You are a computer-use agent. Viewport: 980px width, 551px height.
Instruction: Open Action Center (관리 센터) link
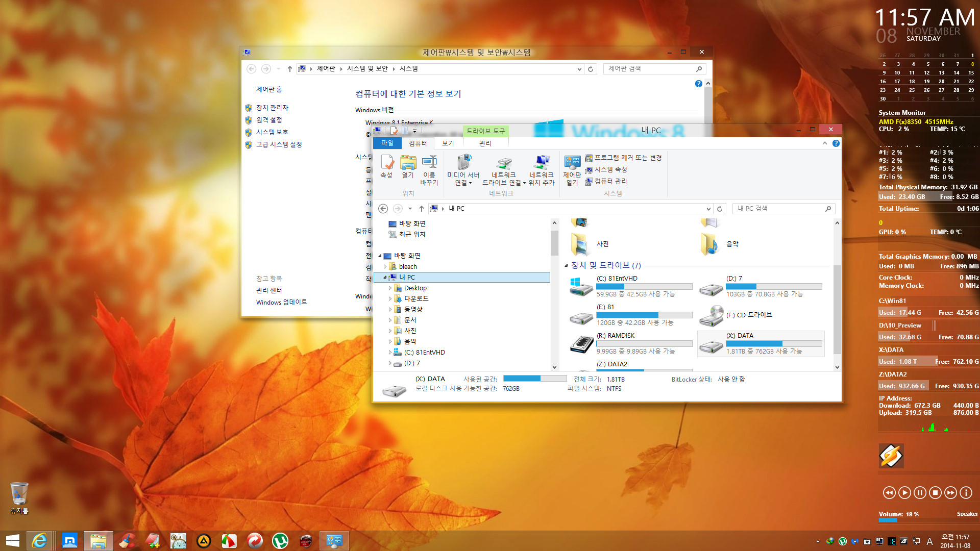269,290
